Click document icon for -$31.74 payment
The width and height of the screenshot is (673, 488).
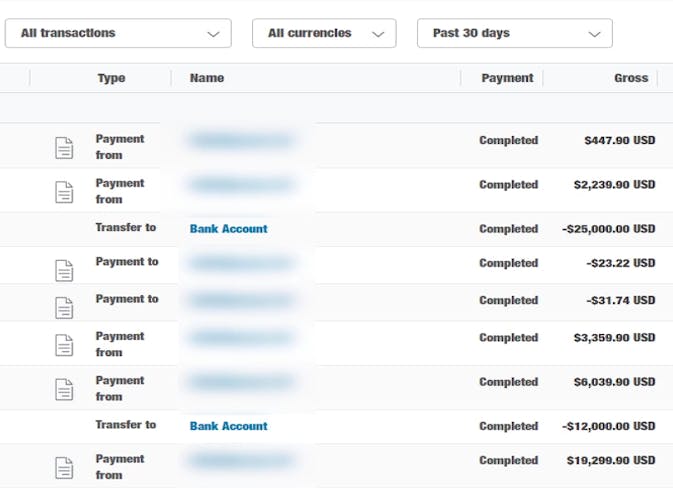click(64, 307)
